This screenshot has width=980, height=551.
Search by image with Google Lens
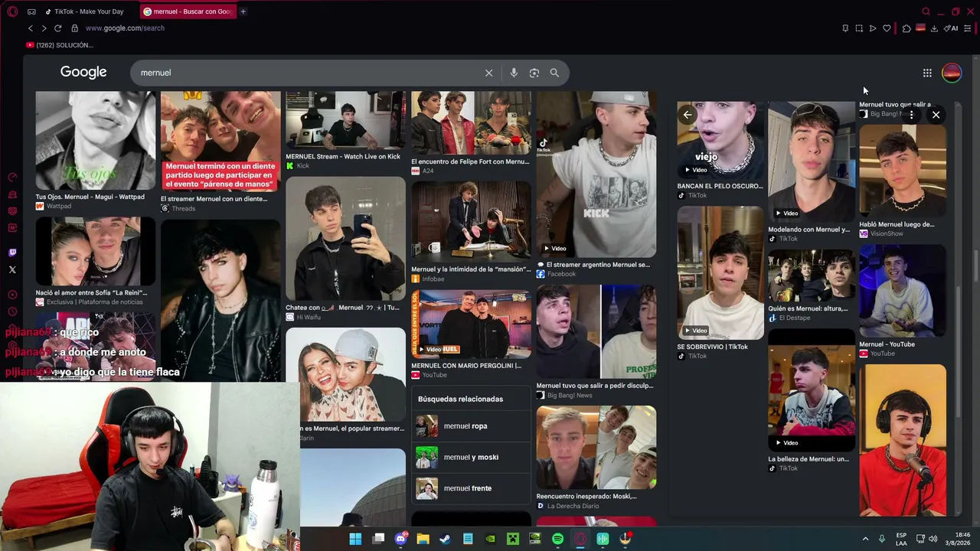tap(534, 73)
